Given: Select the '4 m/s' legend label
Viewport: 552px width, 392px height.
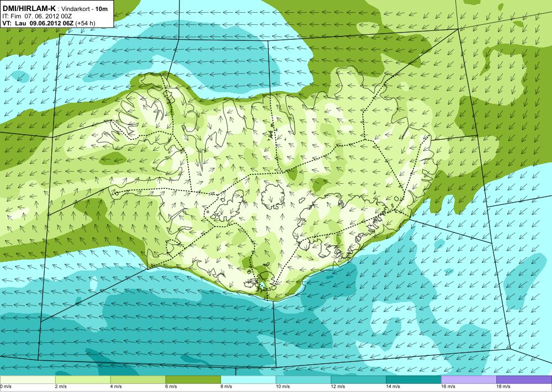Looking at the screenshot, I should 116,386.
